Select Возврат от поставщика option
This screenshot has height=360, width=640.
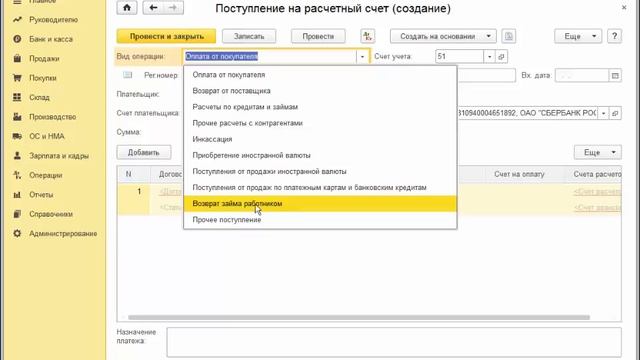tap(320, 91)
